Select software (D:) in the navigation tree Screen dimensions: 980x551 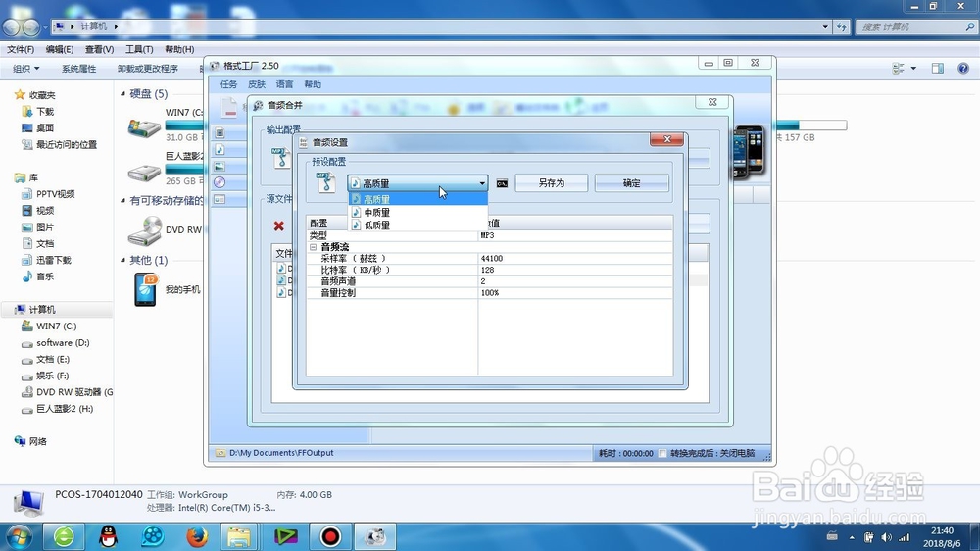[63, 343]
